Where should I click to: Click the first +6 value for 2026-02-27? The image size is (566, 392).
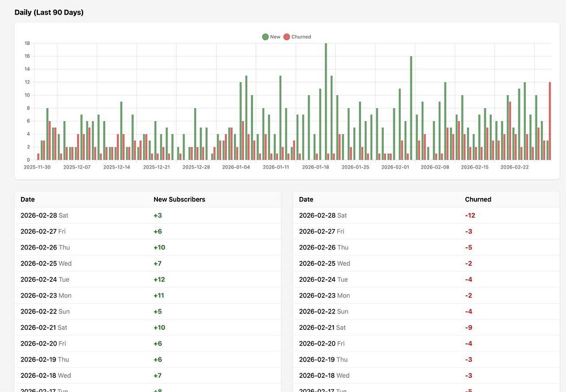(x=158, y=231)
